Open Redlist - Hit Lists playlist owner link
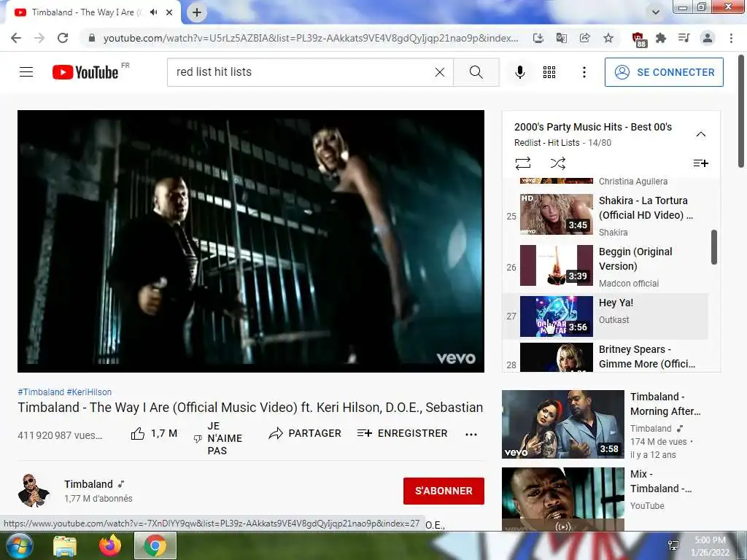 coord(547,142)
